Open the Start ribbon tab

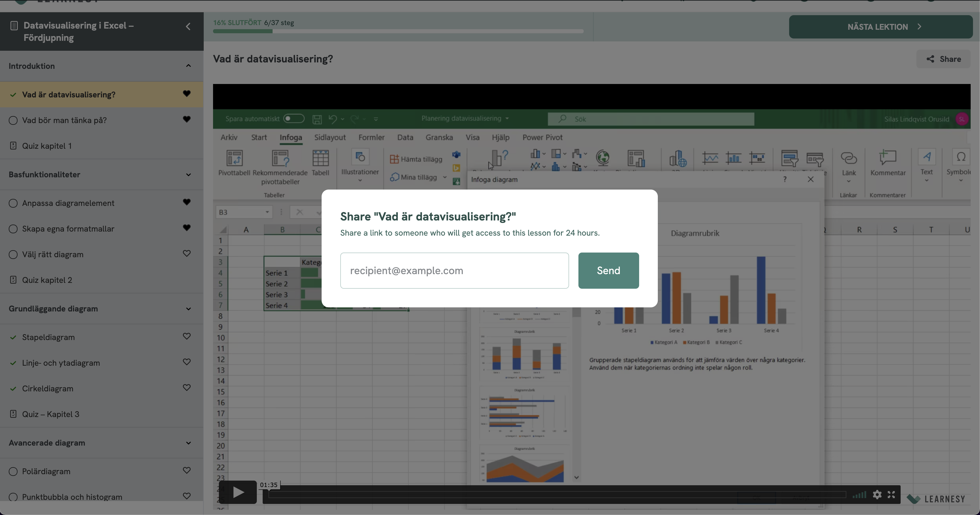coord(259,137)
